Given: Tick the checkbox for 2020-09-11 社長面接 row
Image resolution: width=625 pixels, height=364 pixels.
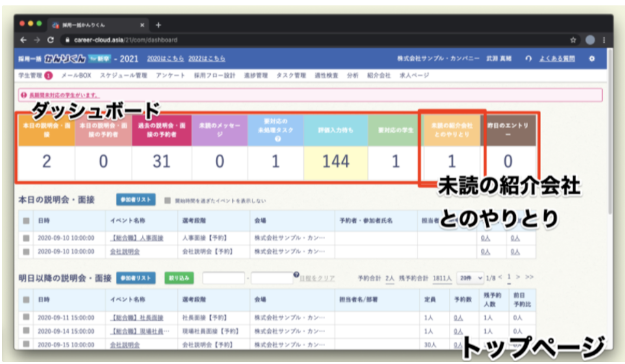Looking at the screenshot, I should (26, 318).
